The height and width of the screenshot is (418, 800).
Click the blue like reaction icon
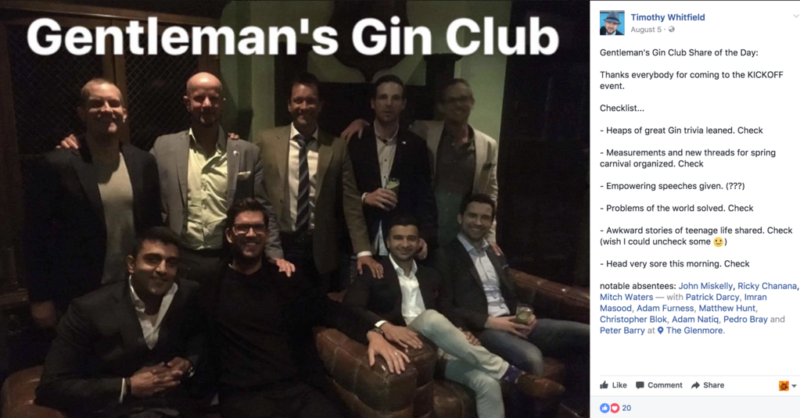605,408
